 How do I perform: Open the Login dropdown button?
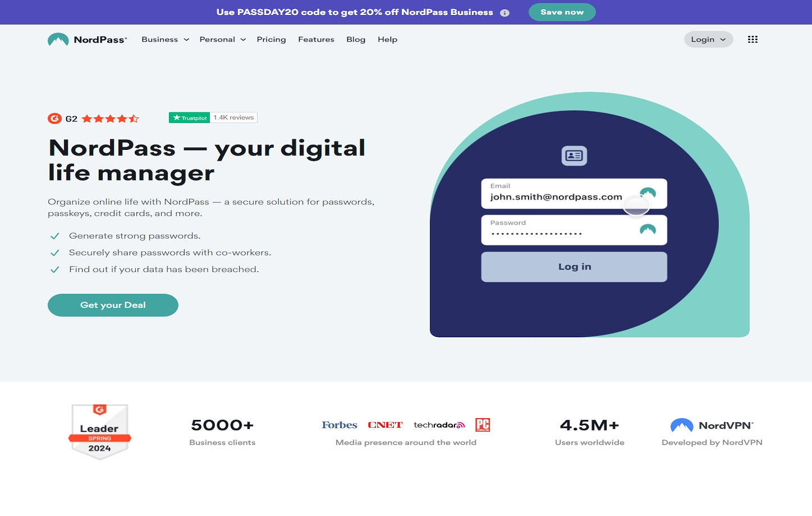pyautogui.click(x=708, y=39)
